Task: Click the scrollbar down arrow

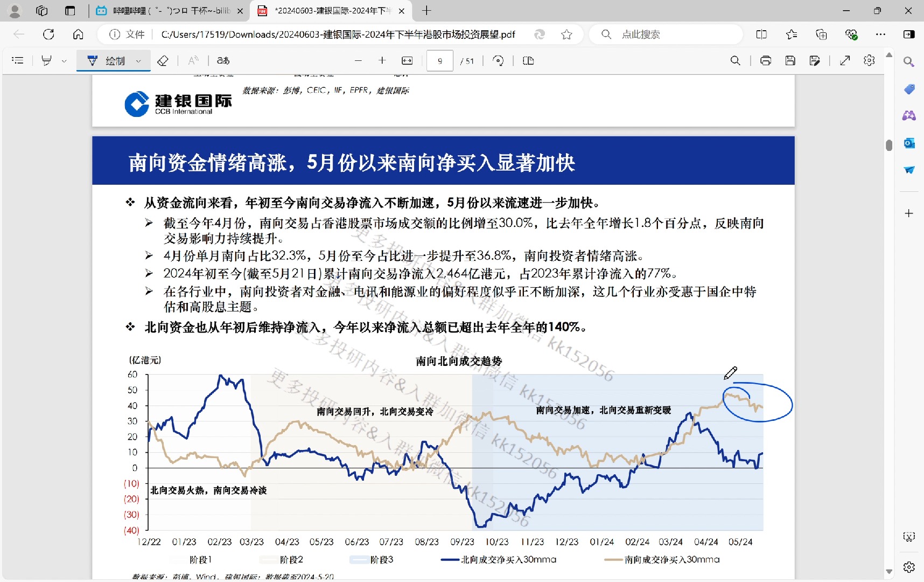Action: (x=889, y=571)
